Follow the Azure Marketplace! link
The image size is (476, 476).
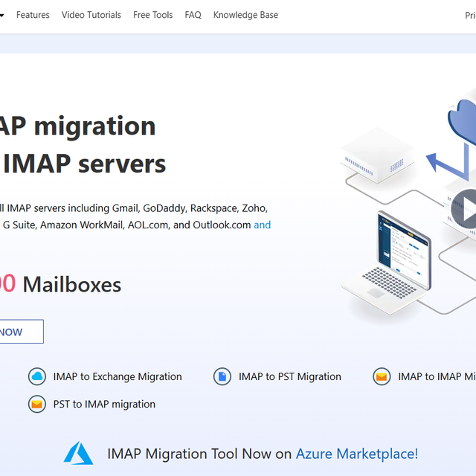tap(357, 454)
